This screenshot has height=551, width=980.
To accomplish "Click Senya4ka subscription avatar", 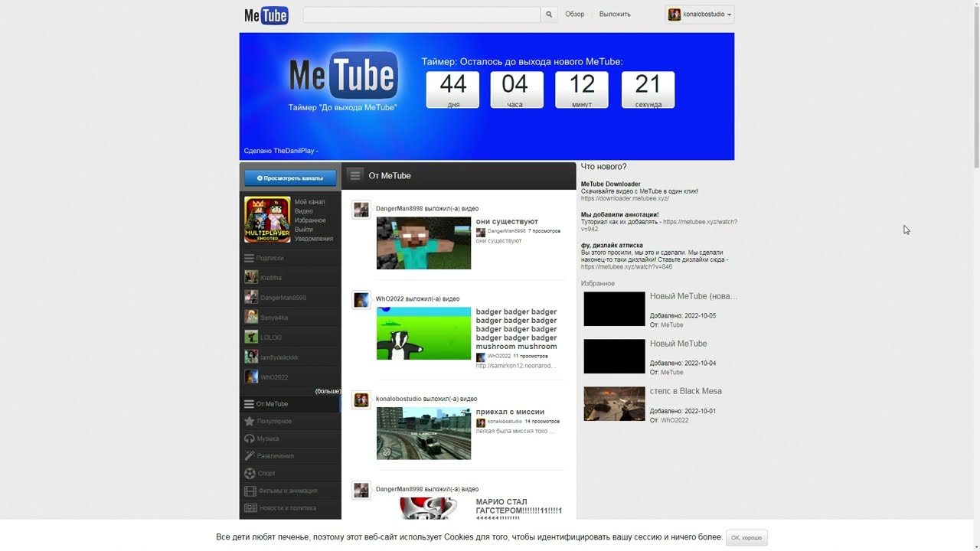I will [251, 317].
